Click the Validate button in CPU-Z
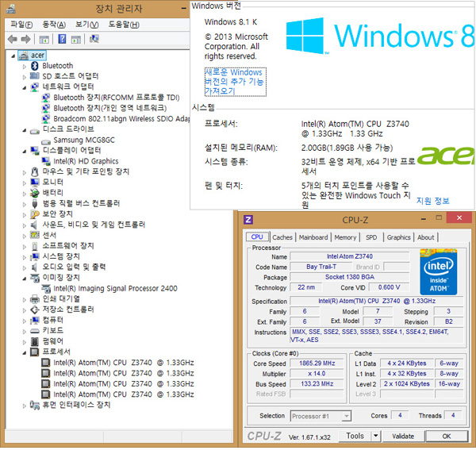The height and width of the screenshot is (450, 476). point(403,437)
